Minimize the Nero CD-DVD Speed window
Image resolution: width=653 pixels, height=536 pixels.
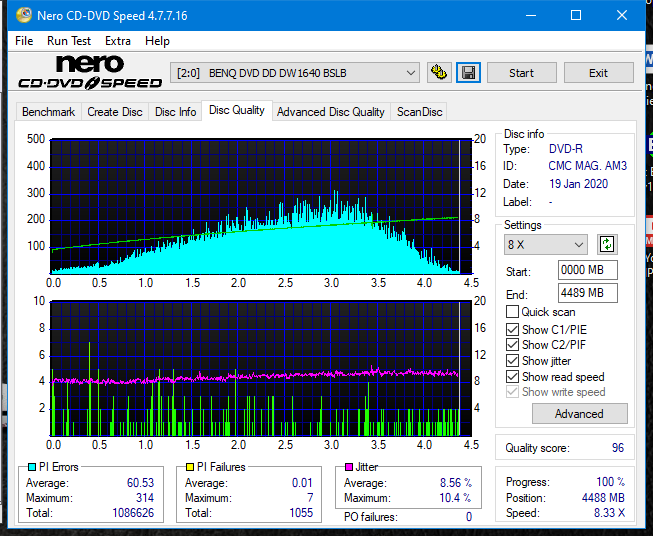[x=531, y=15]
